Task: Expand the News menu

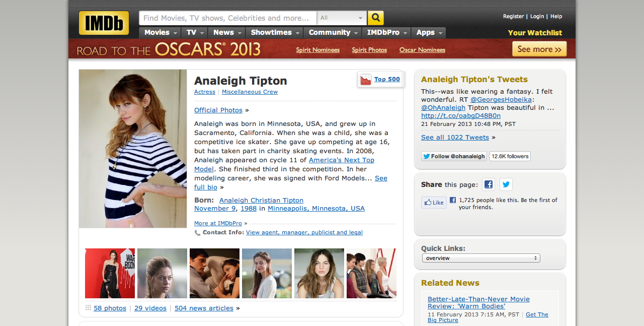Action: (x=226, y=33)
